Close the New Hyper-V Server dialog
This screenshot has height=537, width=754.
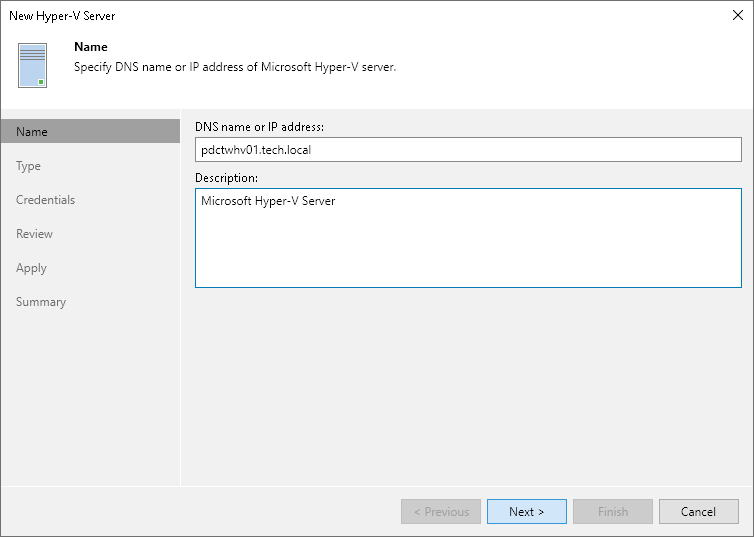click(738, 15)
